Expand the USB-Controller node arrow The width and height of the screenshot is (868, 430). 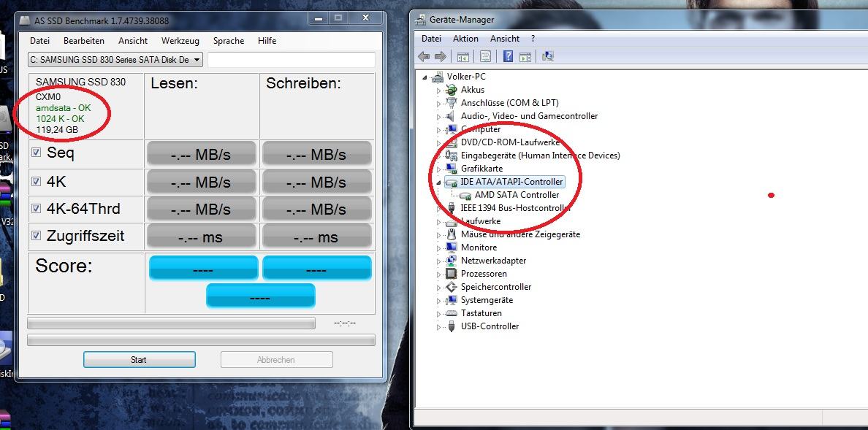pyautogui.click(x=438, y=326)
